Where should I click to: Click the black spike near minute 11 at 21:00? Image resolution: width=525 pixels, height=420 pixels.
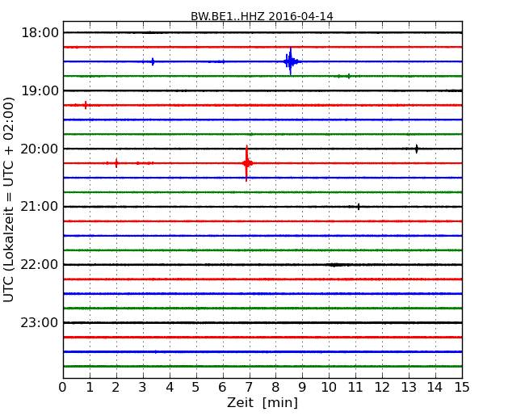[359, 207]
